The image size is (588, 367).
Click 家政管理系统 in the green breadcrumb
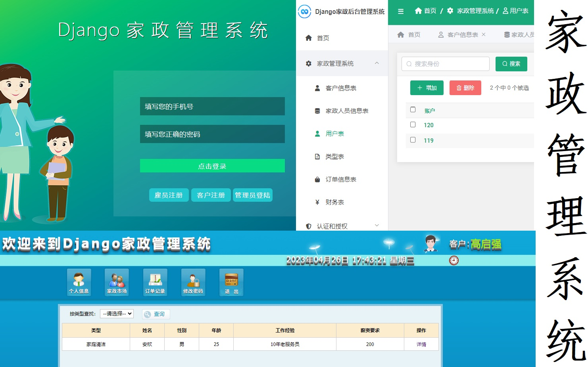475,11
